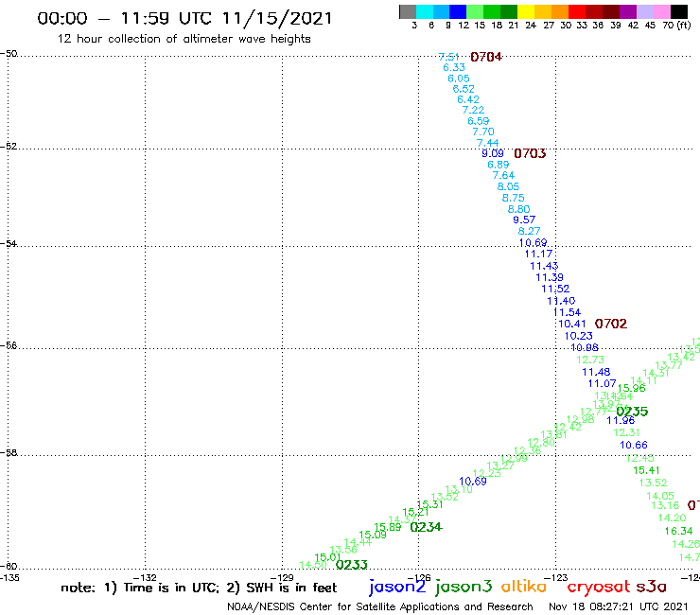The image size is (700, 615).
Task: Click the dark blue 12 ft legend swatch
Action: [458, 12]
